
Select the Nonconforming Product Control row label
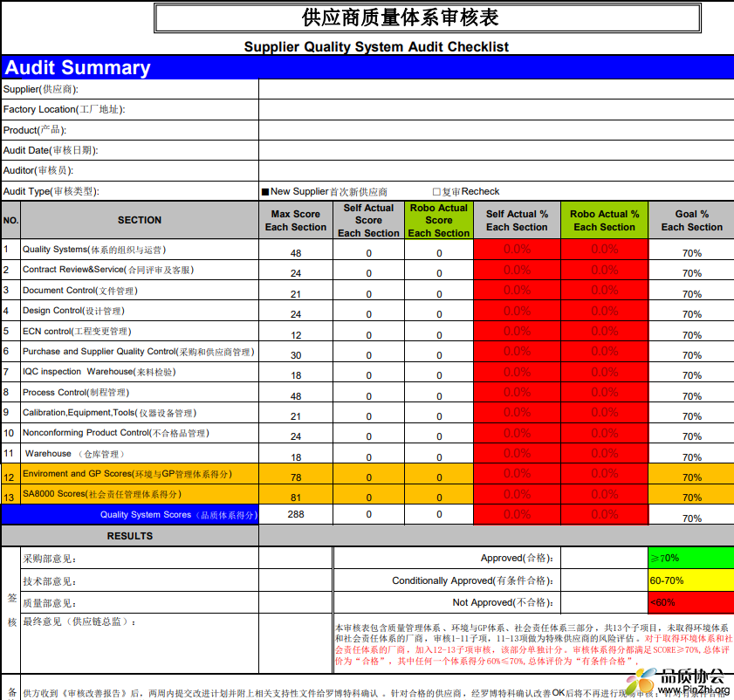point(116,433)
